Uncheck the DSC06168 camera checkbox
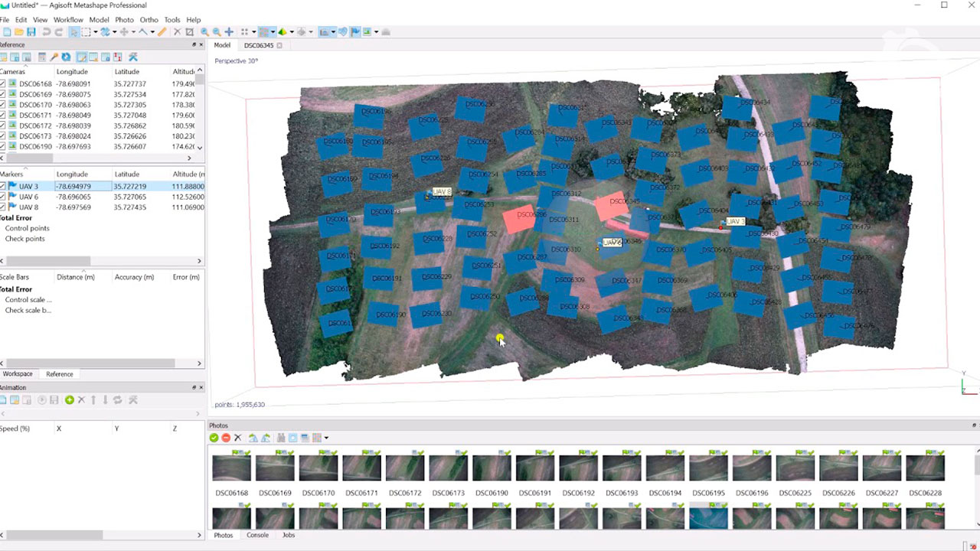This screenshot has width=980, height=551. [x=3, y=84]
